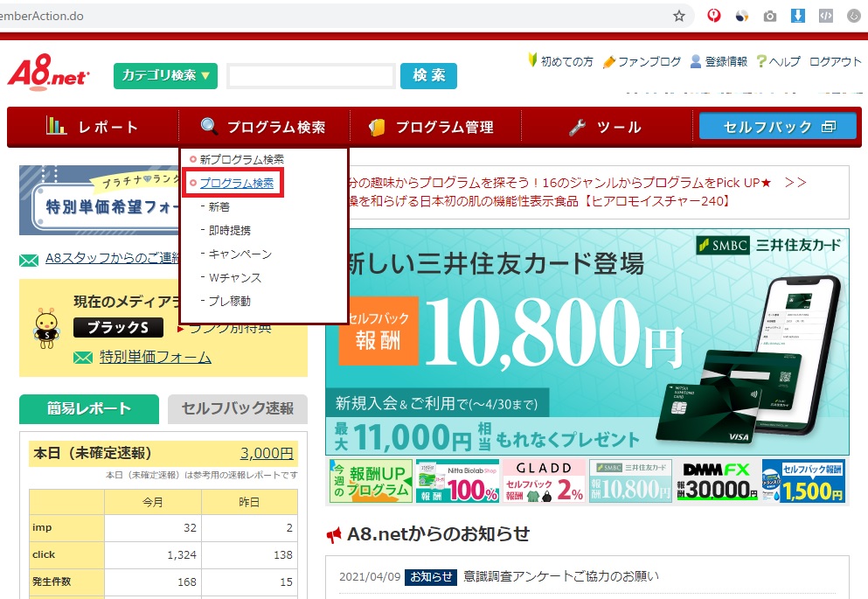Click the A8.net logo
This screenshot has height=599, width=868.
click(48, 72)
